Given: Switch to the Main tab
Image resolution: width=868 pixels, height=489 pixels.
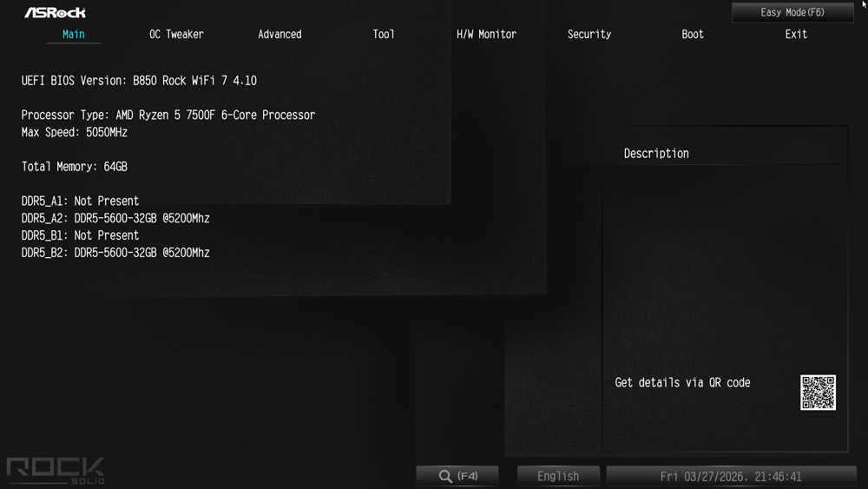Looking at the screenshot, I should click(x=74, y=34).
